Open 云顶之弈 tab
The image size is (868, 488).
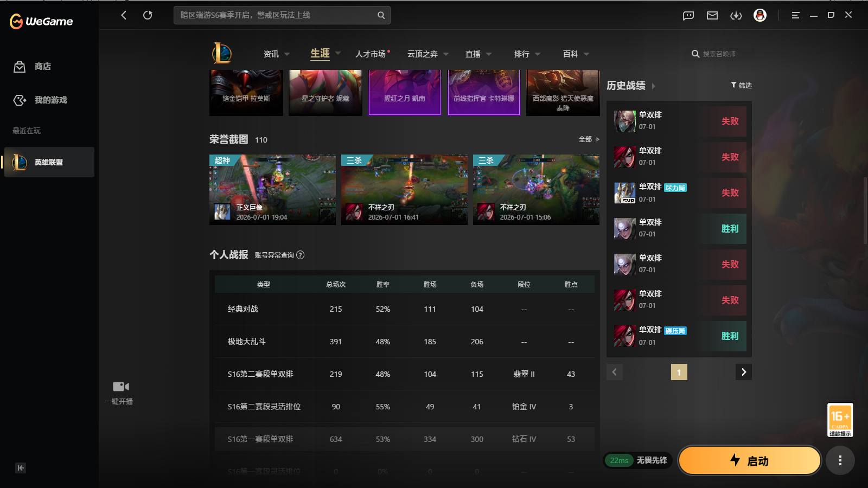423,54
